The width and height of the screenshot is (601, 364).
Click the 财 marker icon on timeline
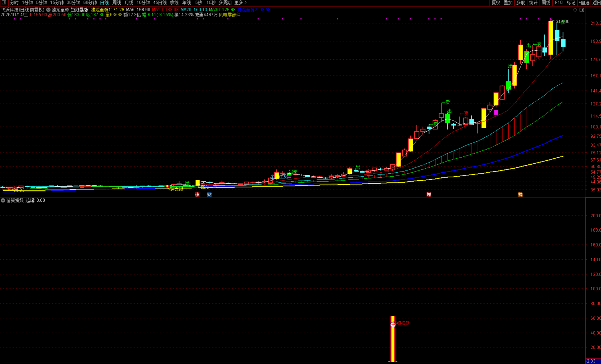click(x=209, y=194)
